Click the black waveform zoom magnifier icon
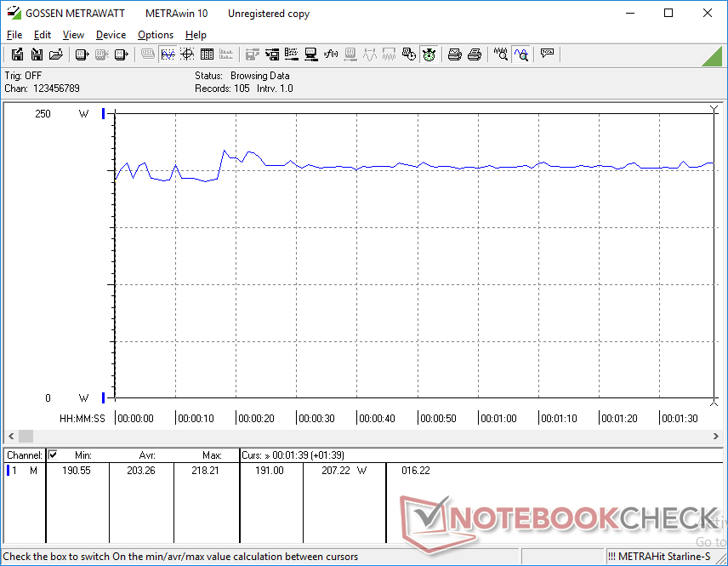This screenshot has width=728, height=566. [x=500, y=54]
